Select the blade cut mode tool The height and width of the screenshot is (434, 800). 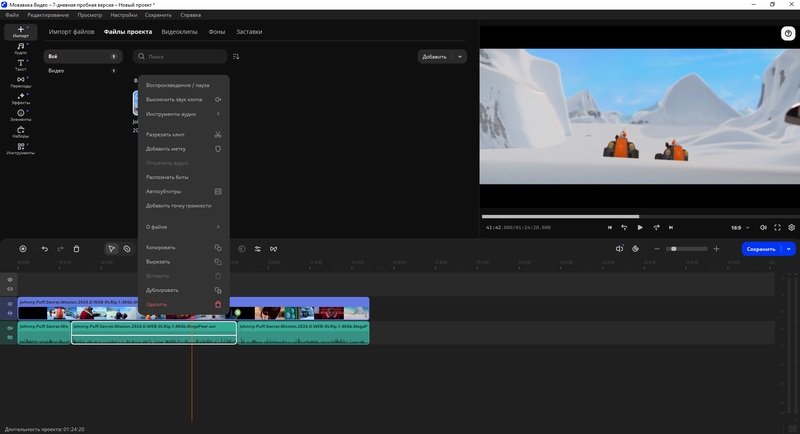click(127, 249)
